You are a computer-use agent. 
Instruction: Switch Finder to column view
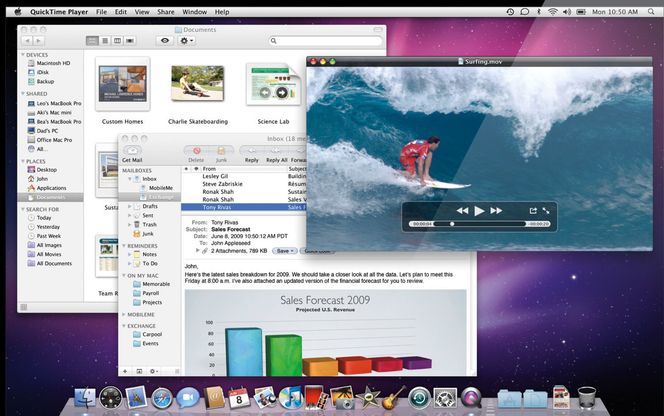(117, 41)
